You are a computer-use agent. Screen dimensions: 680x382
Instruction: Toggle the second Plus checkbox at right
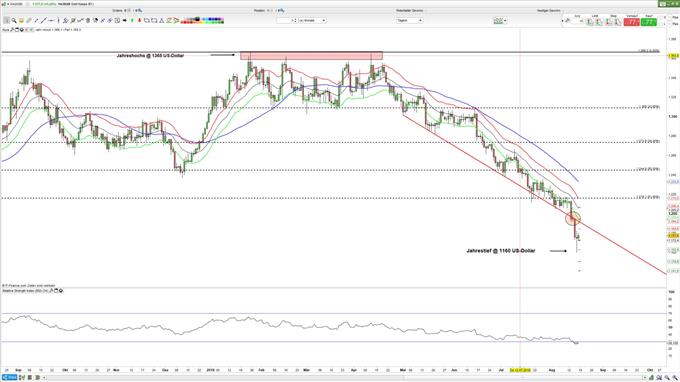(x=670, y=24)
